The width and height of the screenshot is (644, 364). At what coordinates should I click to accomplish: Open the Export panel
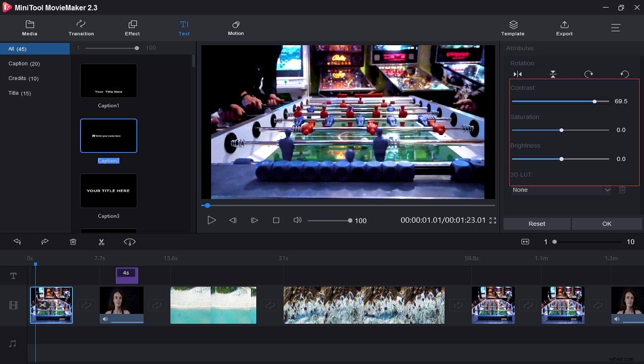coord(564,28)
